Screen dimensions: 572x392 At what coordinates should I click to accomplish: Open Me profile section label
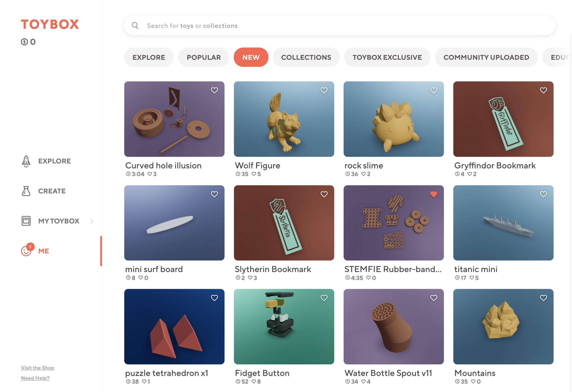pyautogui.click(x=43, y=251)
